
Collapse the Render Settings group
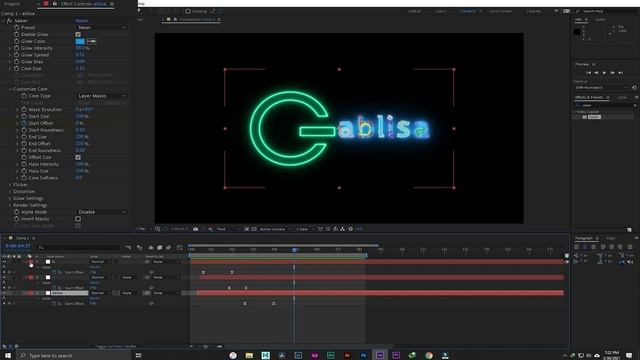10,205
